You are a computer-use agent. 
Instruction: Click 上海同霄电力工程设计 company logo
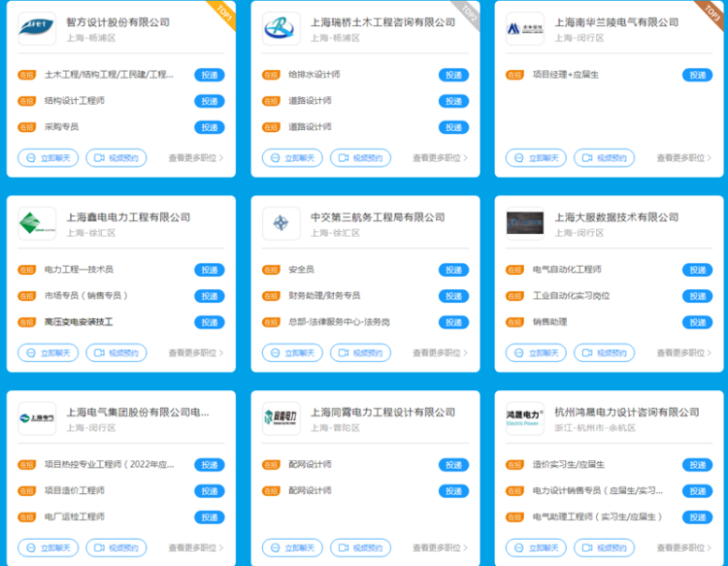(281, 418)
